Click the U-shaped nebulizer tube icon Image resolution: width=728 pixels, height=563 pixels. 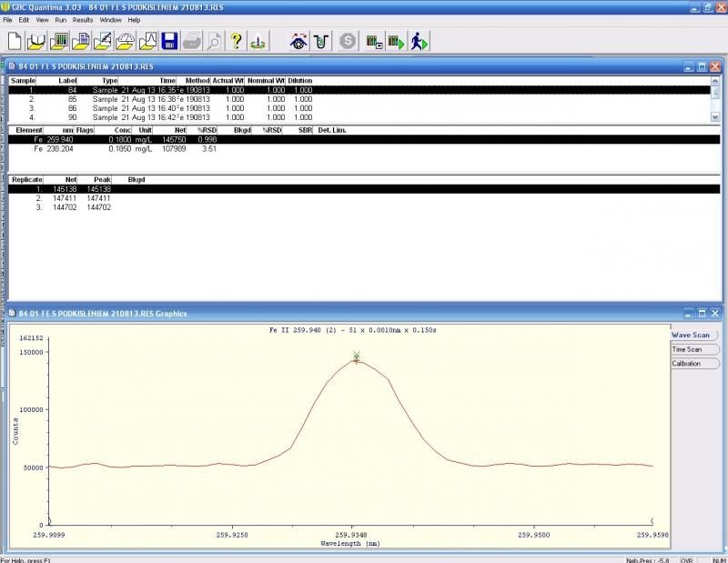click(x=321, y=41)
